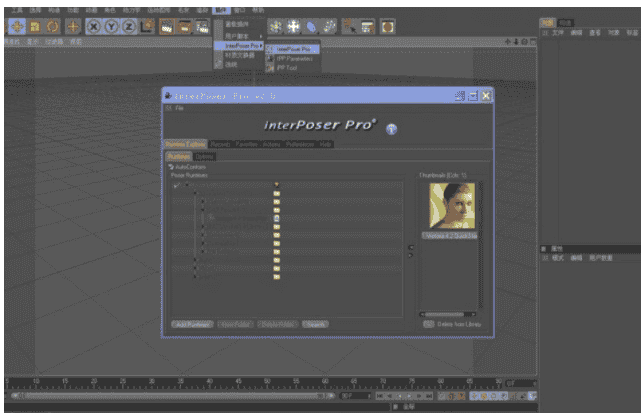Select the Move tool in the top toolbar
Viewport: 644px width, 420px height.
tap(17, 27)
